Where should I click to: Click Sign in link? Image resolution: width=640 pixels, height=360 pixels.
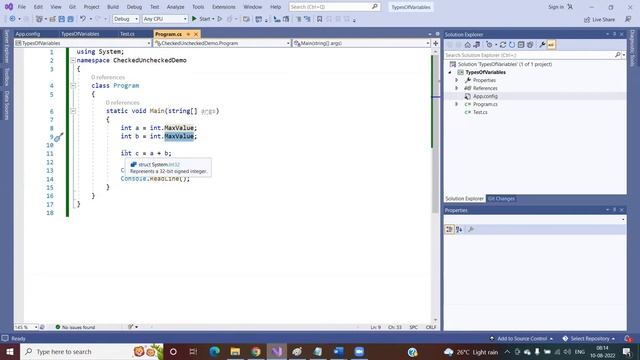[556, 7]
